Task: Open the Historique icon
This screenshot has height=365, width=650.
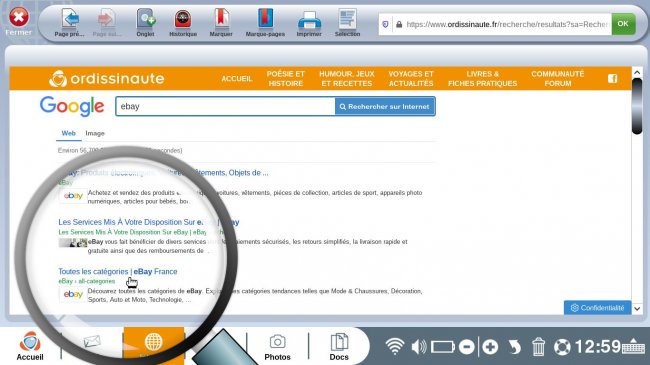Action: 183,23
